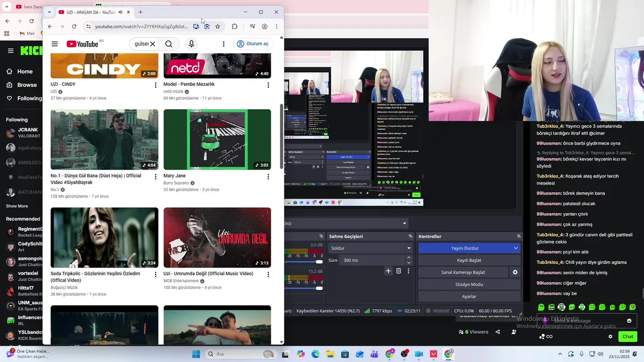
Task: Open Ayarlar button in OBS
Action: 469,297
